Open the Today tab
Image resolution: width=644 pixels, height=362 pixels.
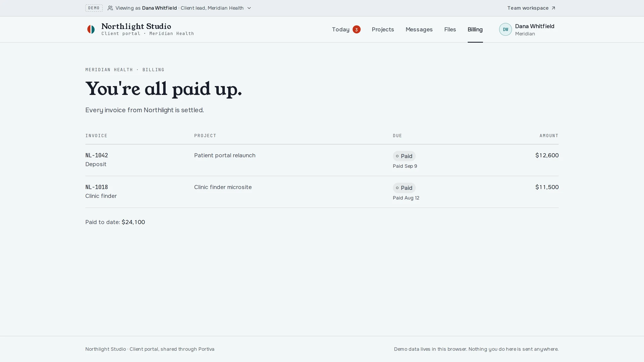pos(346,29)
